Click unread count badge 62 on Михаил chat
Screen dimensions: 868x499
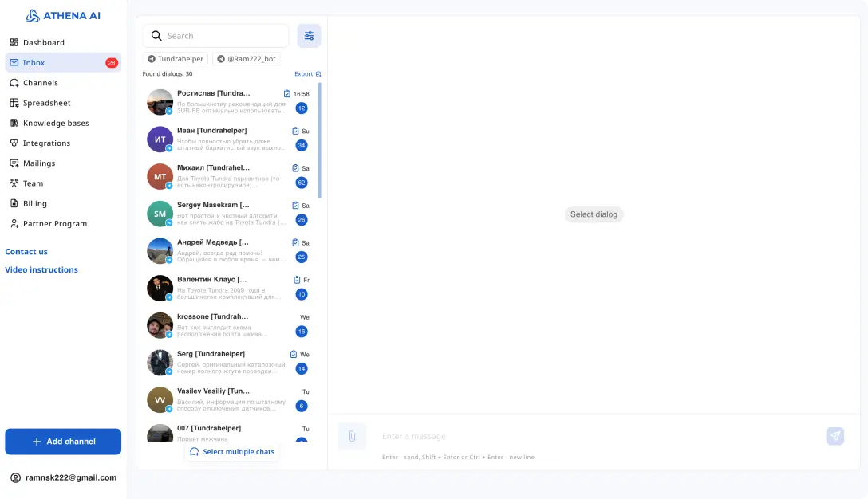pos(302,183)
